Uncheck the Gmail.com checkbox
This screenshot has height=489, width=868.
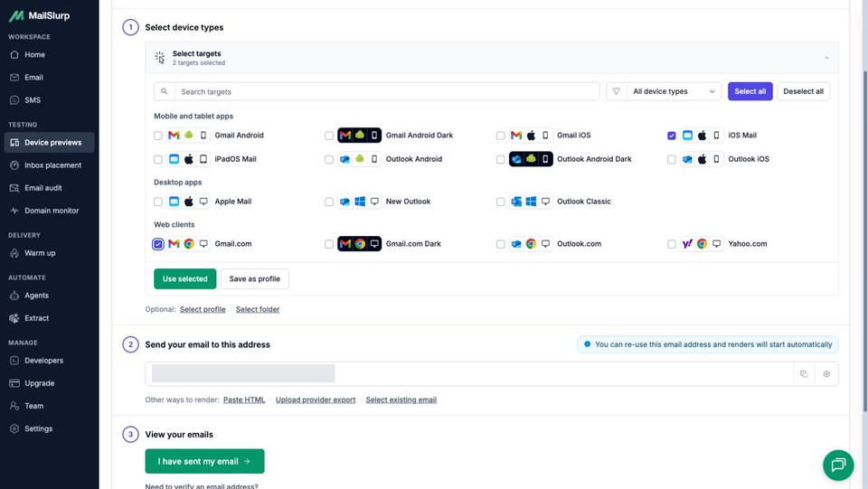point(158,244)
